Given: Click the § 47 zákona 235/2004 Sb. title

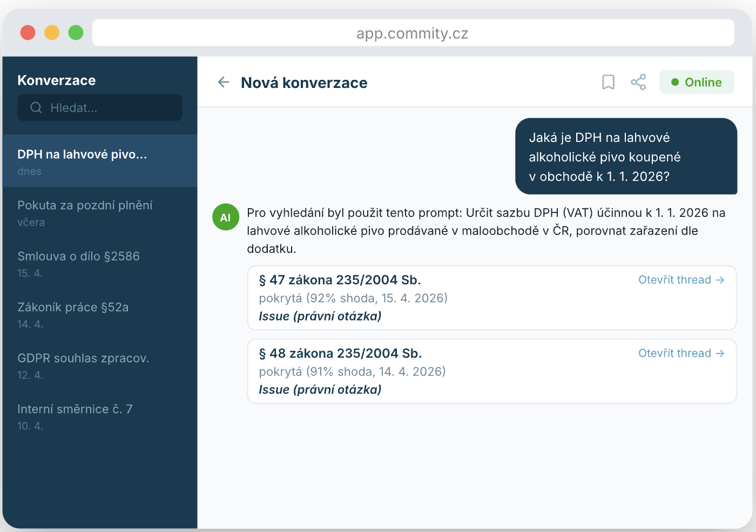Looking at the screenshot, I should [x=340, y=279].
